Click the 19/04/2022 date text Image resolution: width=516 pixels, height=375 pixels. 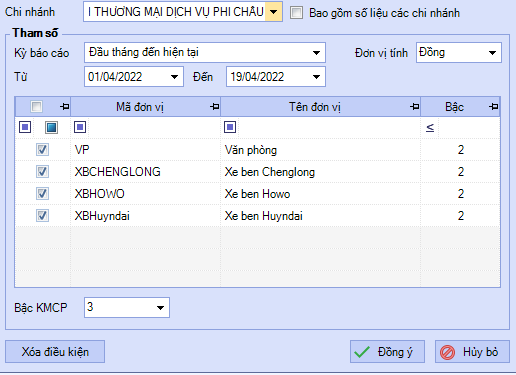click(257, 77)
